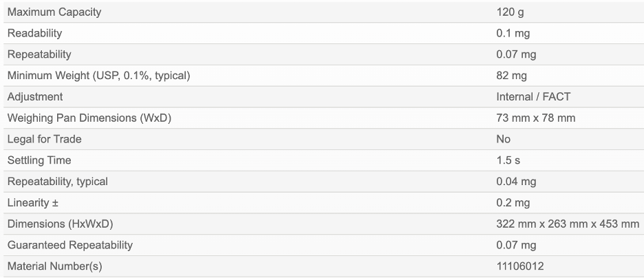644x278 pixels.
Task: Select the 0.1 mg readability value
Action: coord(513,33)
